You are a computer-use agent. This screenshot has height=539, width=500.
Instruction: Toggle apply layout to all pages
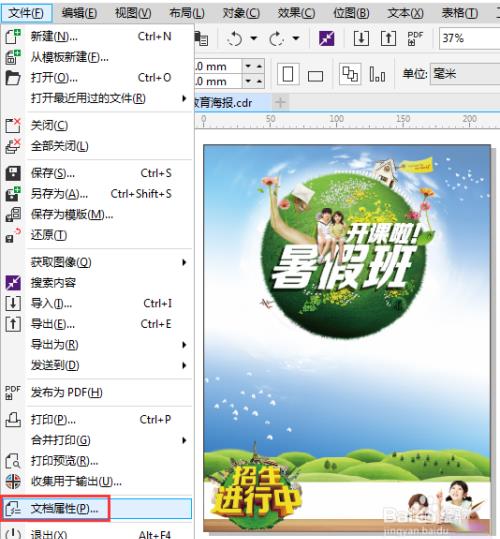pos(350,74)
